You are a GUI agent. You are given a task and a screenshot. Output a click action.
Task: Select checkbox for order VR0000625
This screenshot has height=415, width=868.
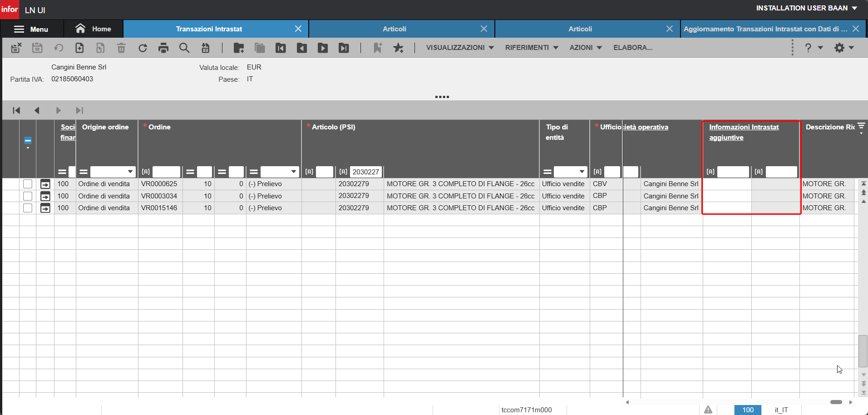[x=28, y=184]
